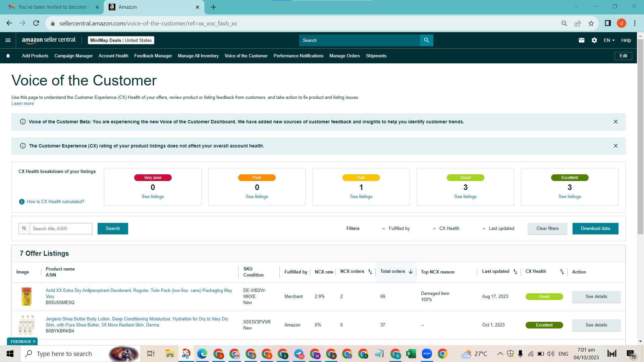Click the Arrid XX product thumbnail
The height and width of the screenshot is (362, 644).
(x=26, y=297)
